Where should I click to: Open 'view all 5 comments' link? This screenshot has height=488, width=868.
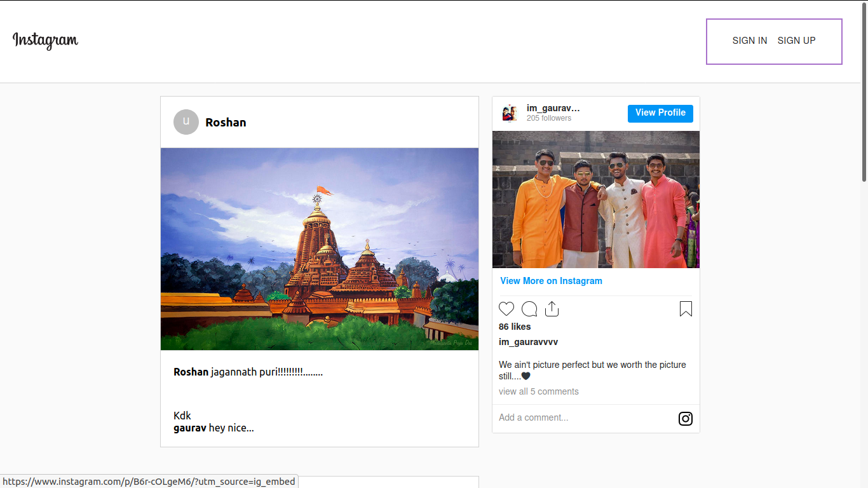pyautogui.click(x=539, y=391)
